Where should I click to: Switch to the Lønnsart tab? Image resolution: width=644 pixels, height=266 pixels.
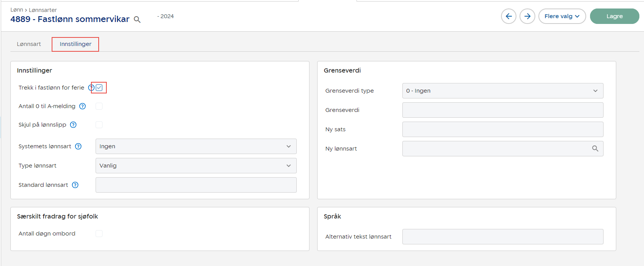(x=29, y=44)
